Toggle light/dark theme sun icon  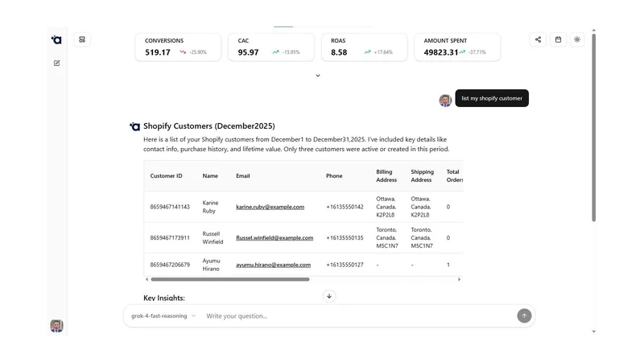577,39
